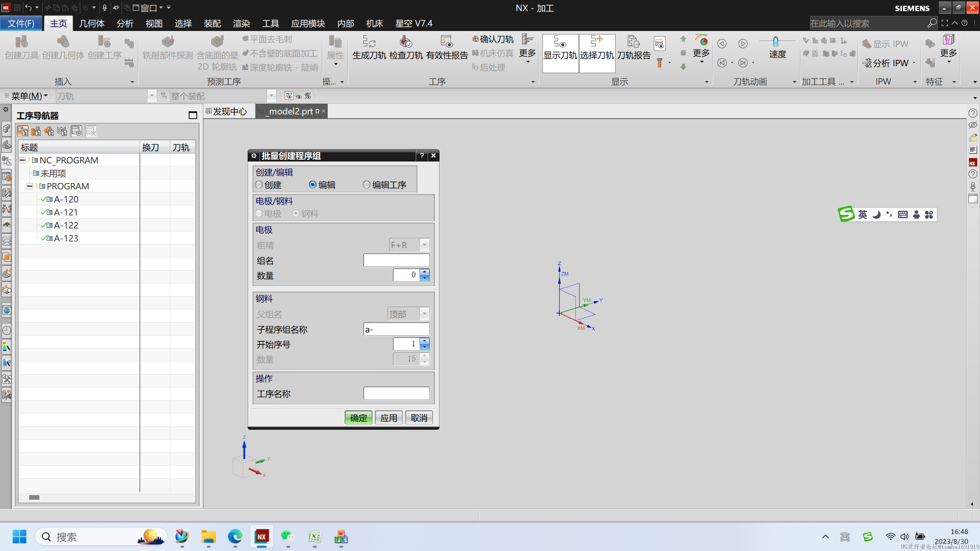Click the play forward tool path animation button
The image size is (980, 551).
coord(743,44)
